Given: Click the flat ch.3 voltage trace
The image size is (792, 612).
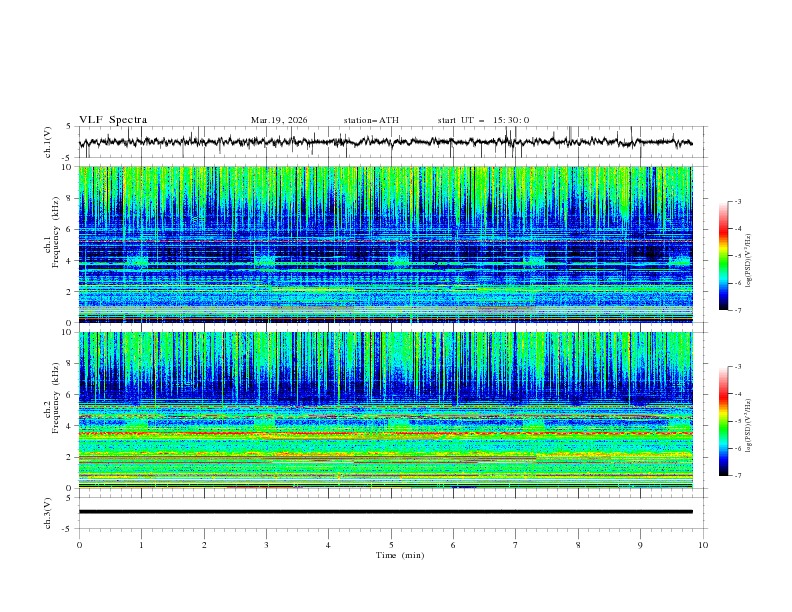Looking at the screenshot, I should click(x=385, y=512).
